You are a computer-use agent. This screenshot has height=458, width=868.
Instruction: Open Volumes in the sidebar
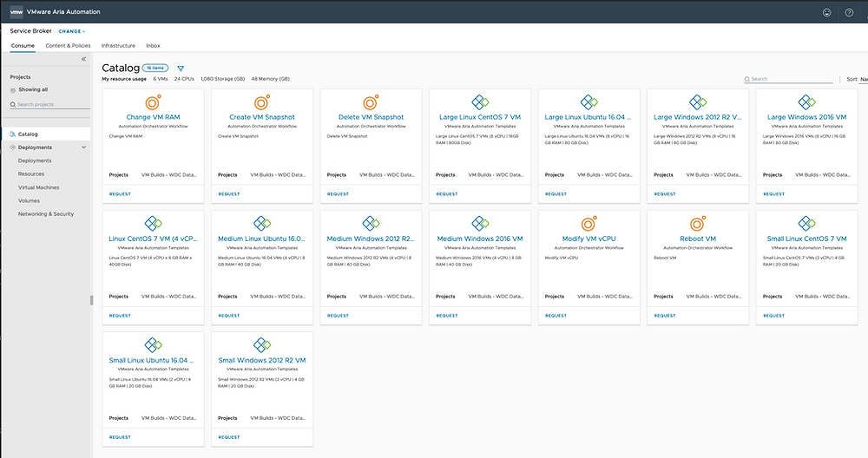pos(29,200)
